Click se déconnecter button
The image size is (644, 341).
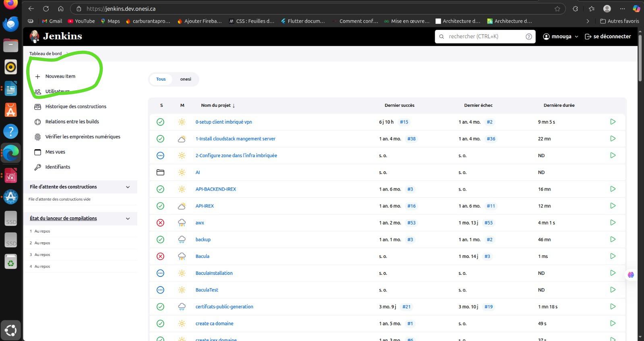[x=608, y=36]
